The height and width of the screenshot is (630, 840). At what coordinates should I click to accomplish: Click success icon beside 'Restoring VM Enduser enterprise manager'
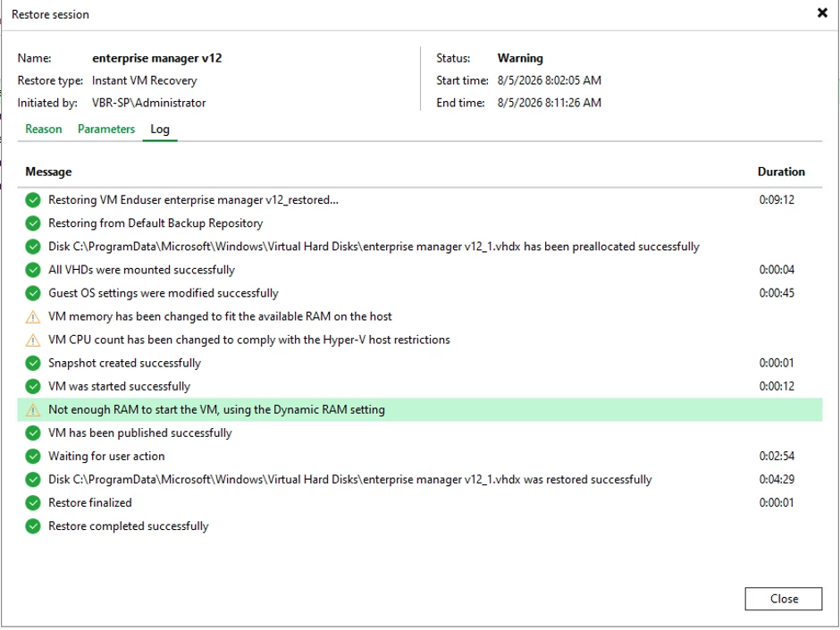pyautogui.click(x=33, y=200)
